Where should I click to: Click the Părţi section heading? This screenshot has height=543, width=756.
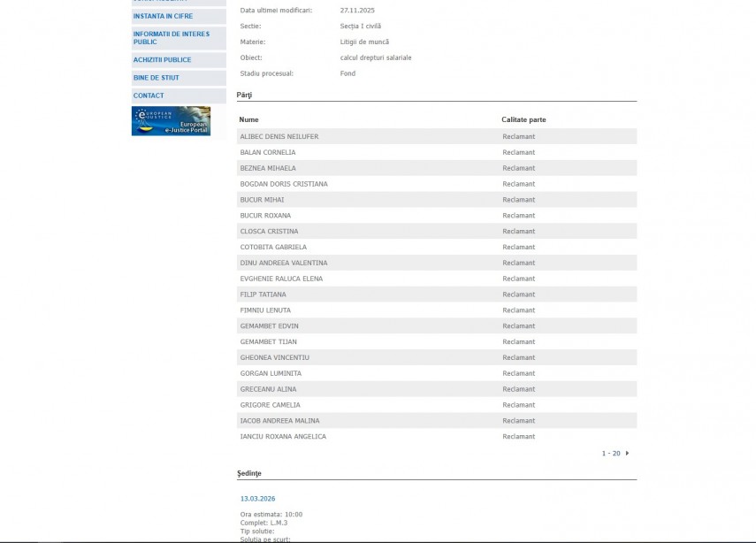click(x=245, y=94)
